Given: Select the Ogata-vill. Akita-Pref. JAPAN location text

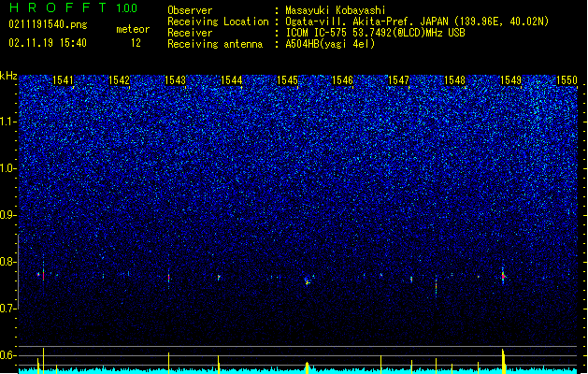Looking at the screenshot, I should [417, 22].
